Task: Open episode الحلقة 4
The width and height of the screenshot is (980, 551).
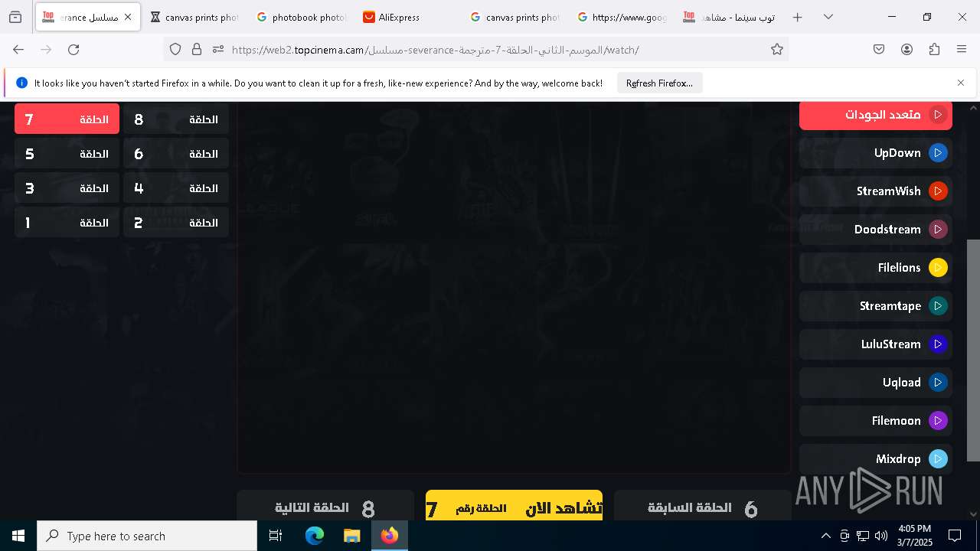Action: [176, 188]
